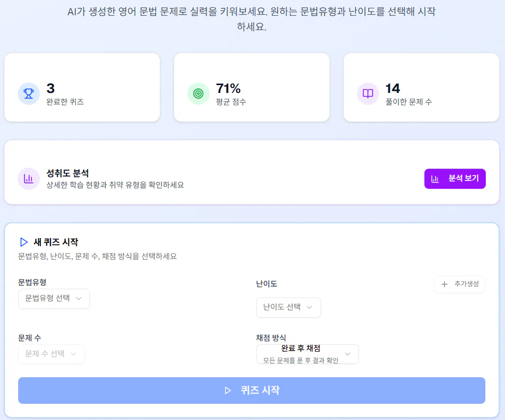Click the green target icon beside 71%
This screenshot has height=420, width=505.
pos(198,93)
